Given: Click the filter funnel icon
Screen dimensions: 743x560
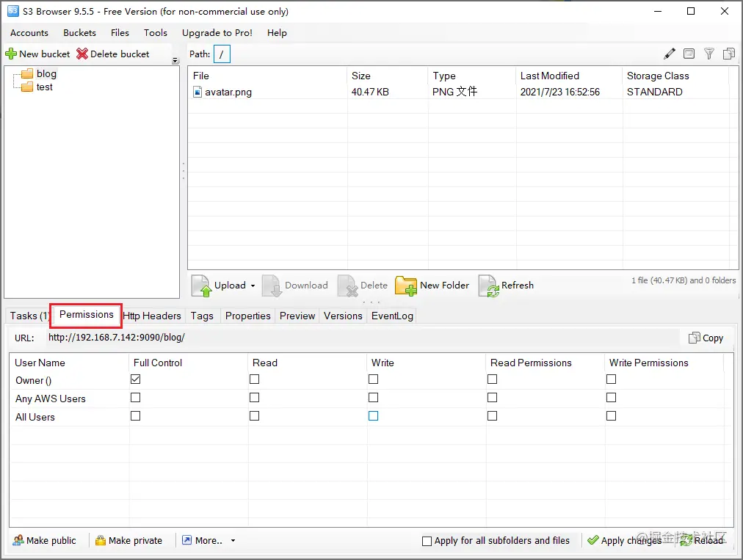Looking at the screenshot, I should click(x=709, y=54).
